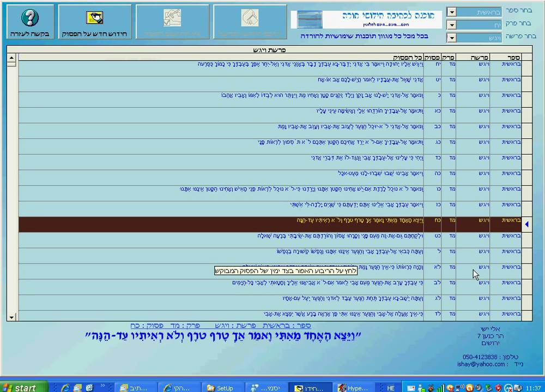
Task: Click grey row selector of verse לד
Action: point(526,315)
